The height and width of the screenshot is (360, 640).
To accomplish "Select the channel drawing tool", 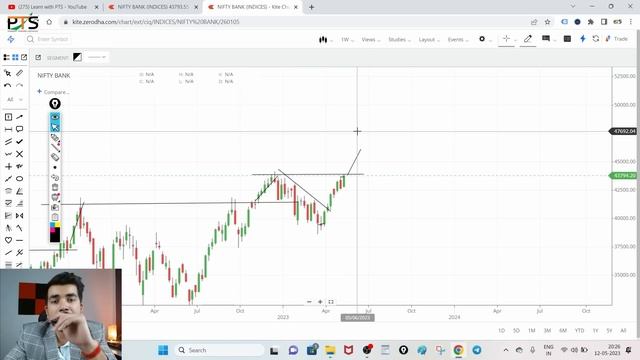I will pos(8,142).
